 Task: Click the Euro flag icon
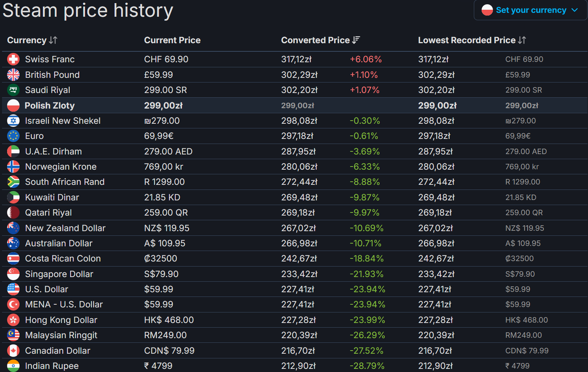(x=13, y=136)
